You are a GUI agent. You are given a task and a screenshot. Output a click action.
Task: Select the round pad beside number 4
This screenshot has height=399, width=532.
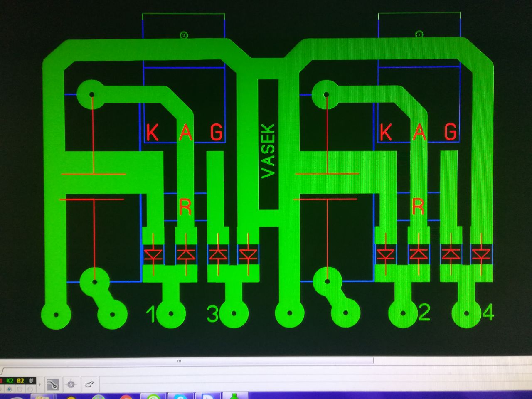coord(466,313)
